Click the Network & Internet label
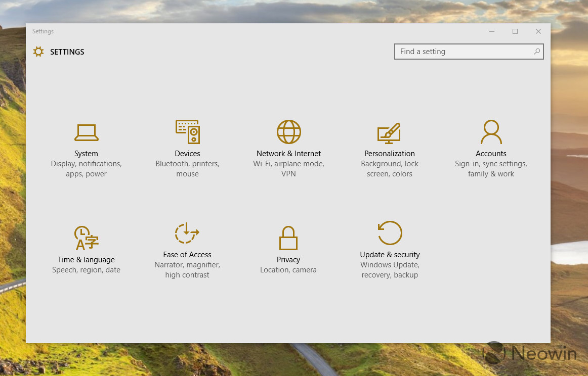This screenshot has height=376, width=588. click(289, 154)
